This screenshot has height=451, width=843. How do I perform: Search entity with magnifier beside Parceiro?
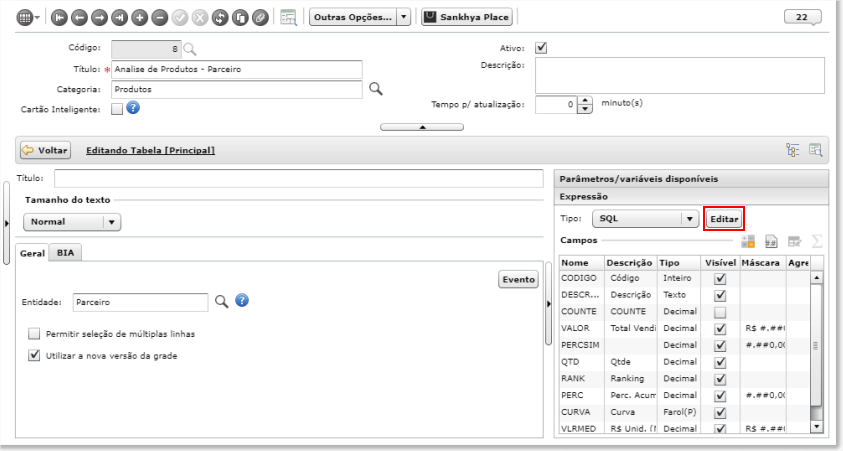pos(222,301)
